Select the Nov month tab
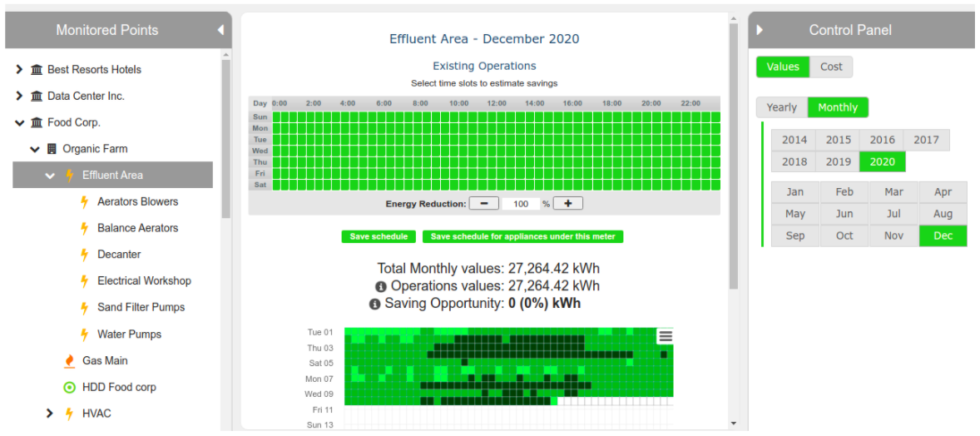Screen dimensions: 980x436 pyautogui.click(x=893, y=236)
